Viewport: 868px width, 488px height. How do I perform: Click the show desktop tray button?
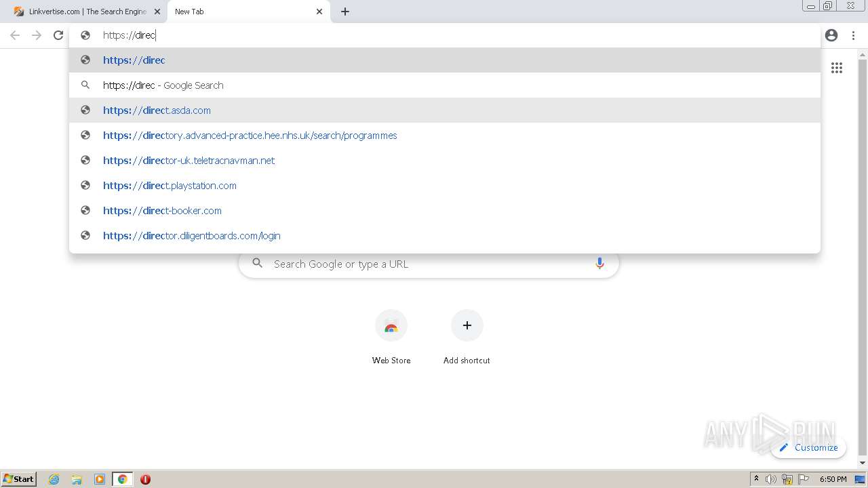click(860, 479)
